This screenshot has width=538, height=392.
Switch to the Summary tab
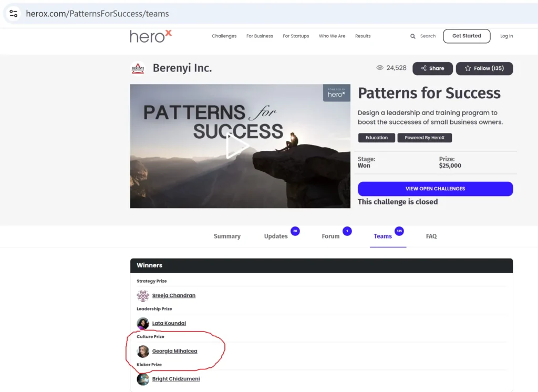tap(227, 236)
